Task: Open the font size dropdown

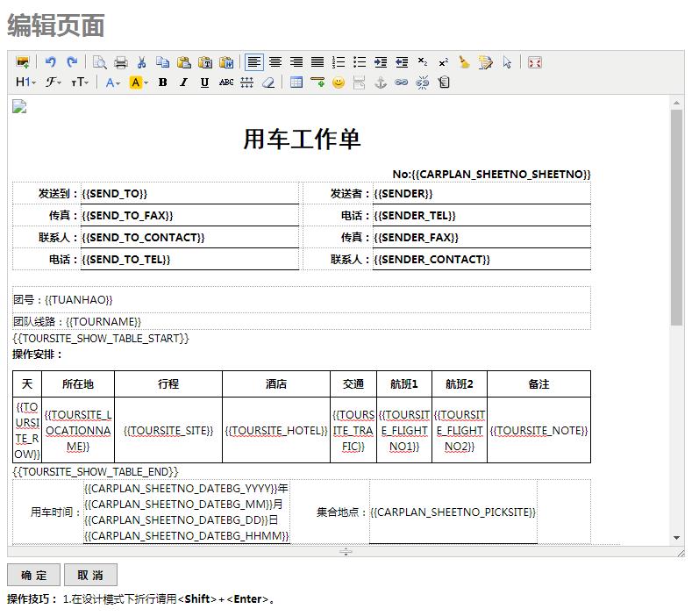Action: pyautogui.click(x=80, y=82)
